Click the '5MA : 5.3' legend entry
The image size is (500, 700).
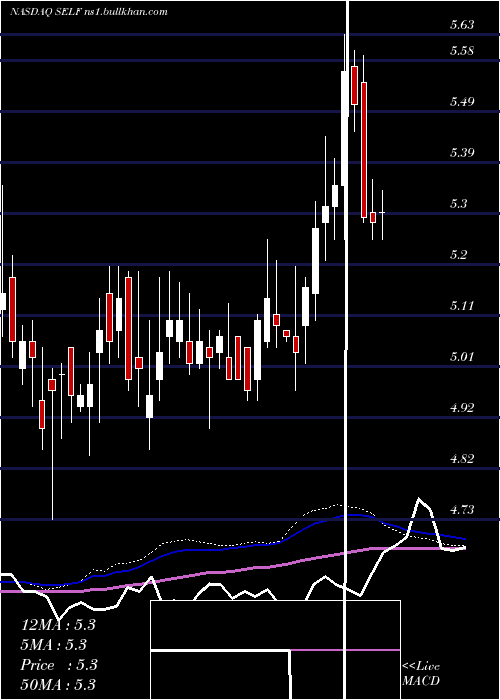pyautogui.click(x=54, y=645)
